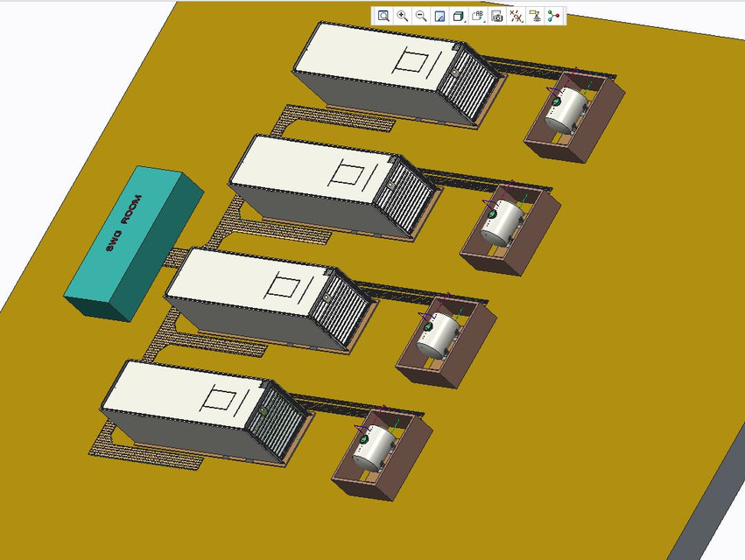Select the SWG ROOM green building
The image size is (745, 560).
tap(131, 236)
